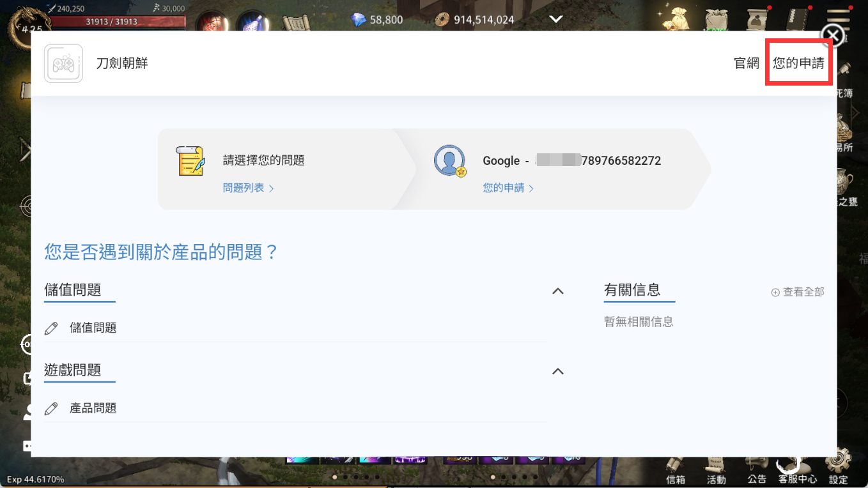Open the 官網 official site link
The height and width of the screenshot is (488, 868).
pos(746,63)
